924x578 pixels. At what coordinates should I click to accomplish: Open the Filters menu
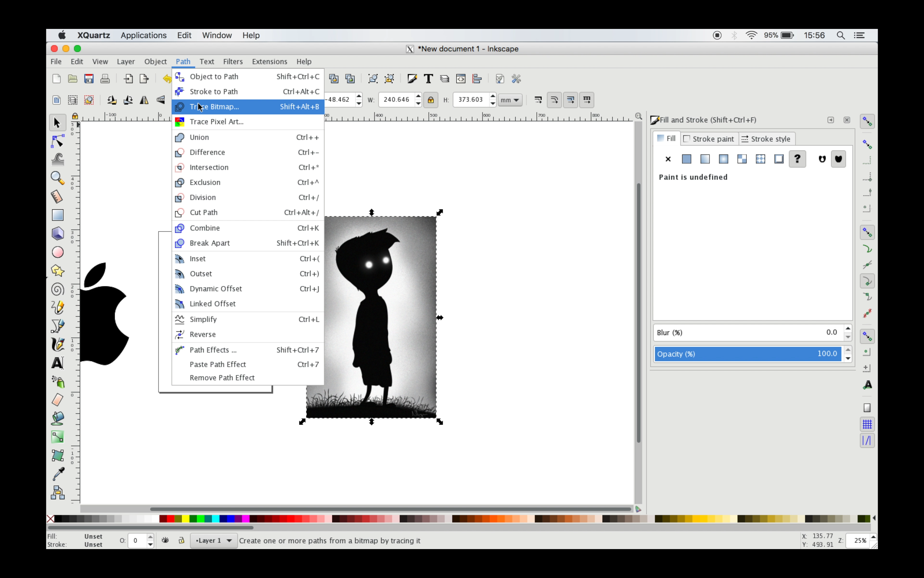[233, 62]
